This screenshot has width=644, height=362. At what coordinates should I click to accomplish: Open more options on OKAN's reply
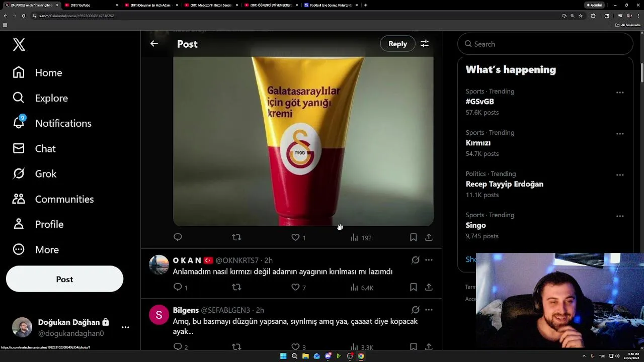click(429, 260)
